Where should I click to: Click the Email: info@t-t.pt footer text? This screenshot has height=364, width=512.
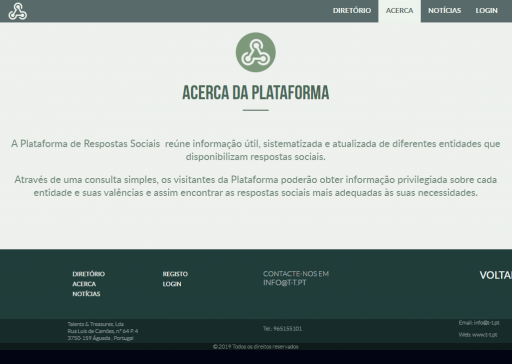(479, 323)
